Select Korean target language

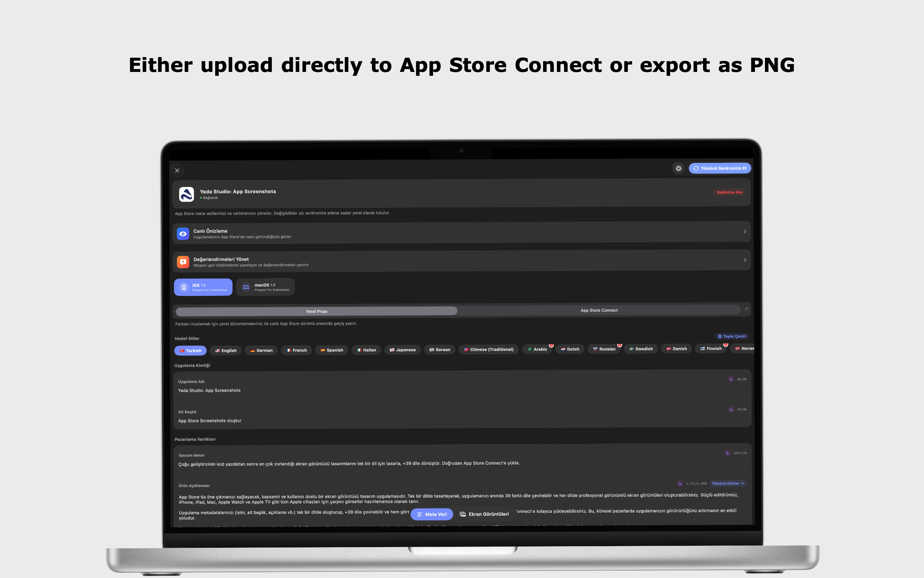[440, 349]
